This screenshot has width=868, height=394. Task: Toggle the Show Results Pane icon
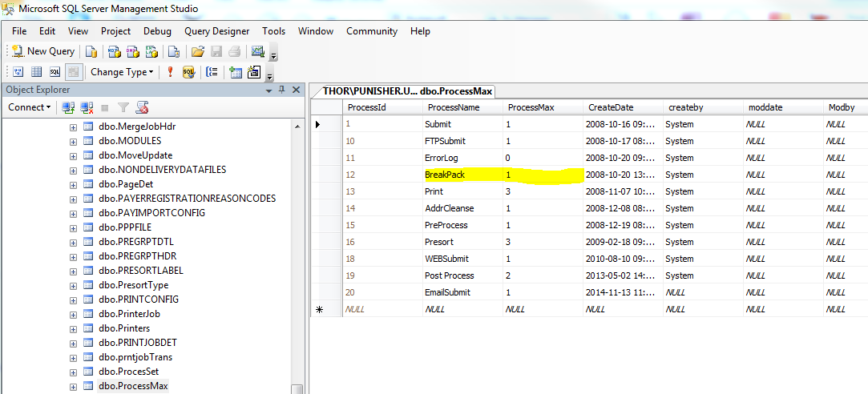pos(72,72)
